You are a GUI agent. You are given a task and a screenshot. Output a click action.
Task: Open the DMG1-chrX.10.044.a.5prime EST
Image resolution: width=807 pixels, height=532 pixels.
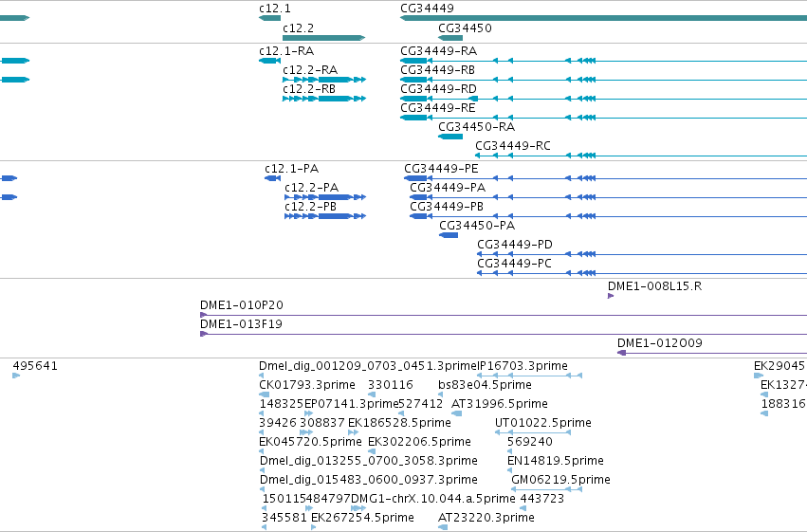pyautogui.click(x=358, y=509)
